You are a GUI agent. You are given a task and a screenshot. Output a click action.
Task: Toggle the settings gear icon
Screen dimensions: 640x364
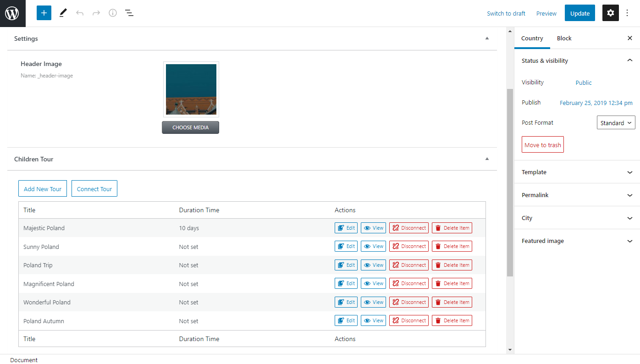[x=611, y=13]
